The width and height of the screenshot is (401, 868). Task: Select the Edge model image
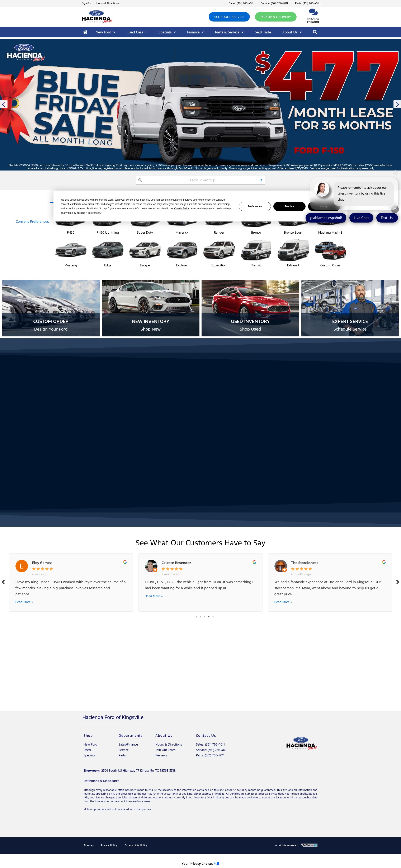click(108, 250)
